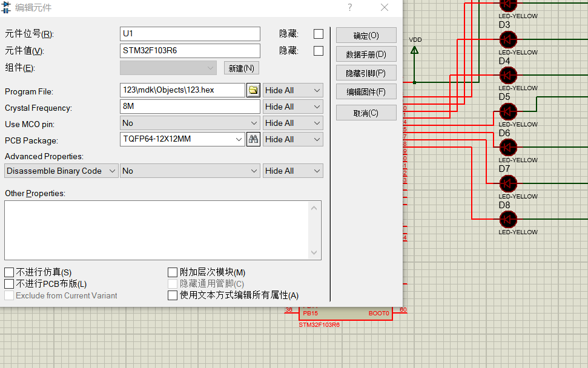588x368 pixels.
Task: Select LED D5 in the schematic
Action: (x=508, y=111)
